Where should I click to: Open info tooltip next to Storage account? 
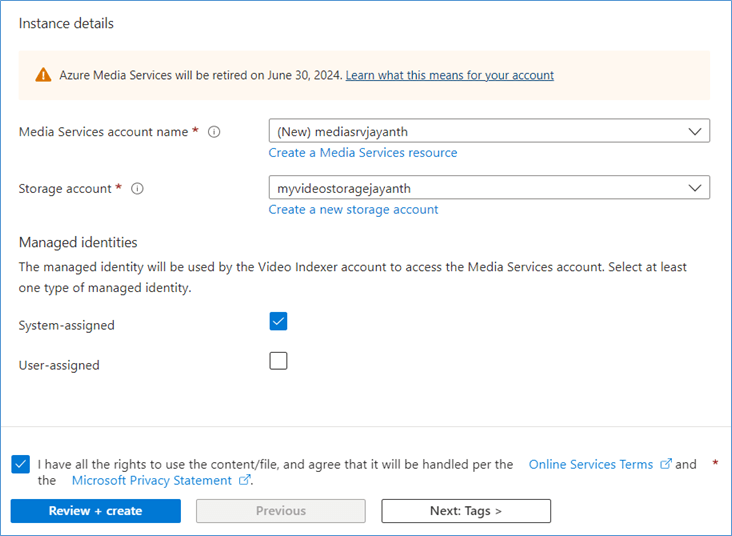pos(137,189)
